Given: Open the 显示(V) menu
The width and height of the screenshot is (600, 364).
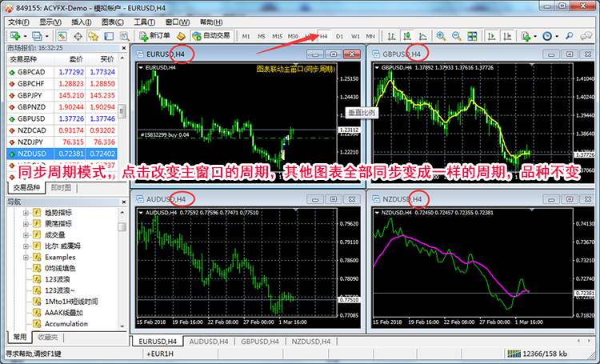Looking at the screenshot, I should coord(50,22).
